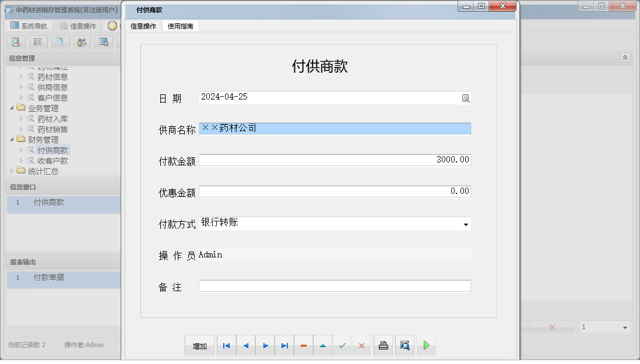This screenshot has height=364, width=640.
Task: Open print preview with magnifier icon
Action: 405,345
